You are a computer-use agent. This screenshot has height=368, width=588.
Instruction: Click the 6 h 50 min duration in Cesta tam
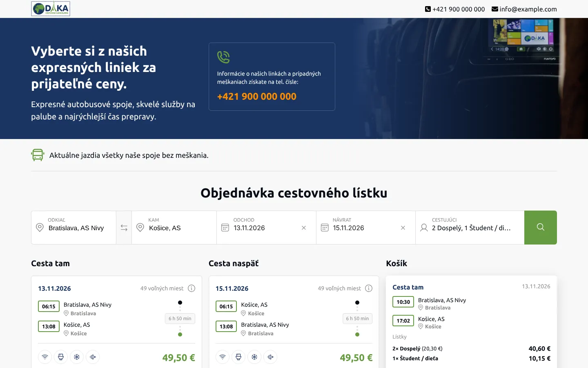click(x=180, y=319)
